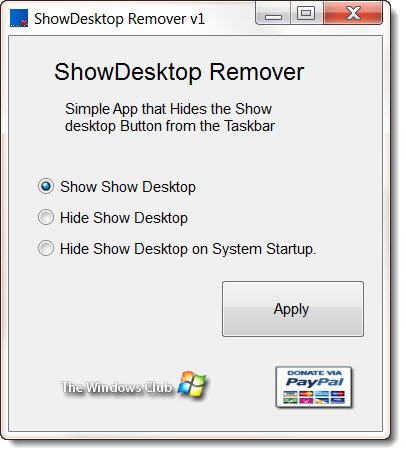
Task: Select the Hide Show Desktop radio circle
Action: click(46, 217)
